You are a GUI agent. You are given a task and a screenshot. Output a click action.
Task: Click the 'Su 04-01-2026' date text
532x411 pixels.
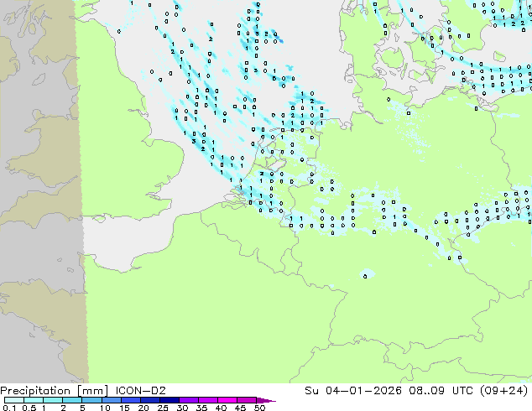353,391
